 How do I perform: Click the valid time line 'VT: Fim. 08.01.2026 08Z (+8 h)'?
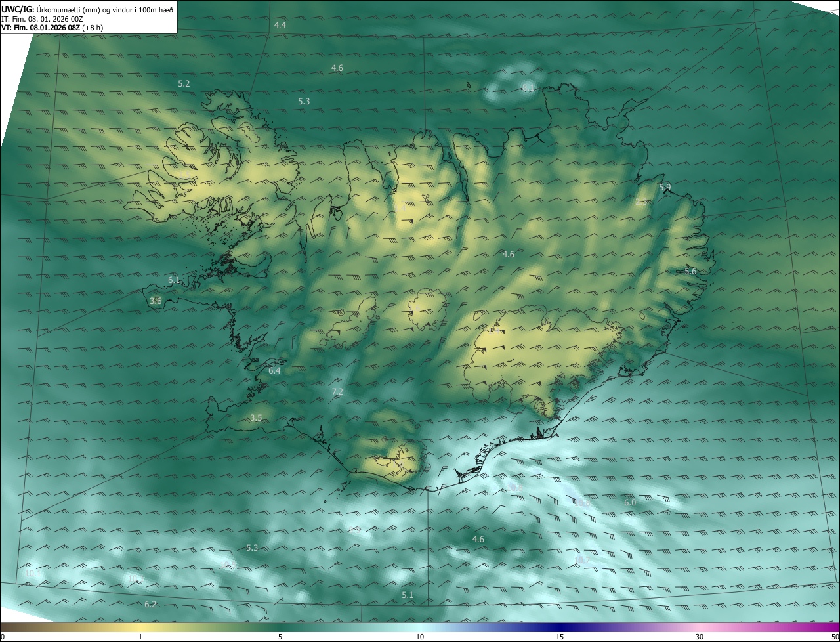pyautogui.click(x=52, y=28)
